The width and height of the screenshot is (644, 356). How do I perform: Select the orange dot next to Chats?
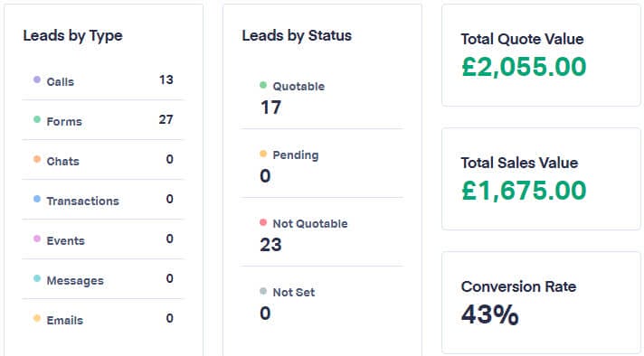click(x=37, y=159)
